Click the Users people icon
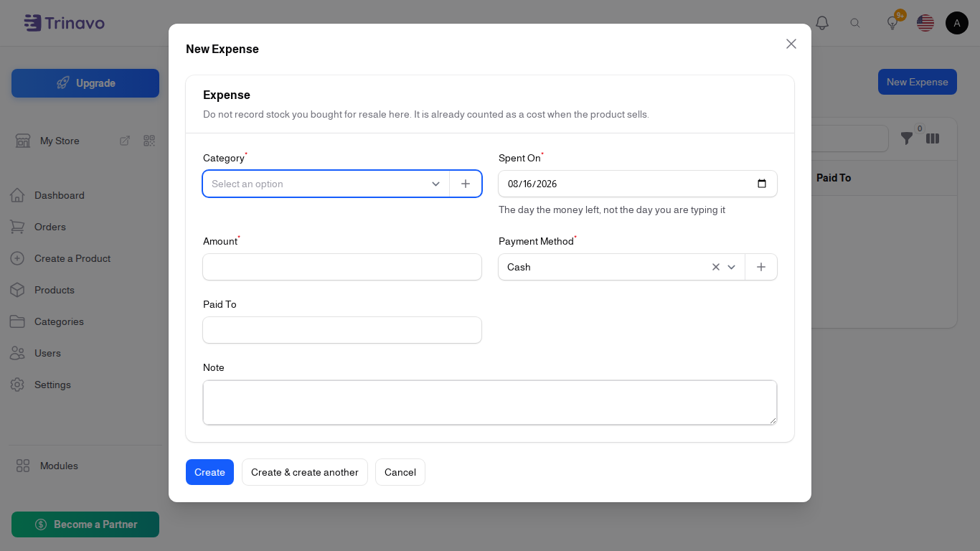The width and height of the screenshot is (980, 551). click(17, 353)
